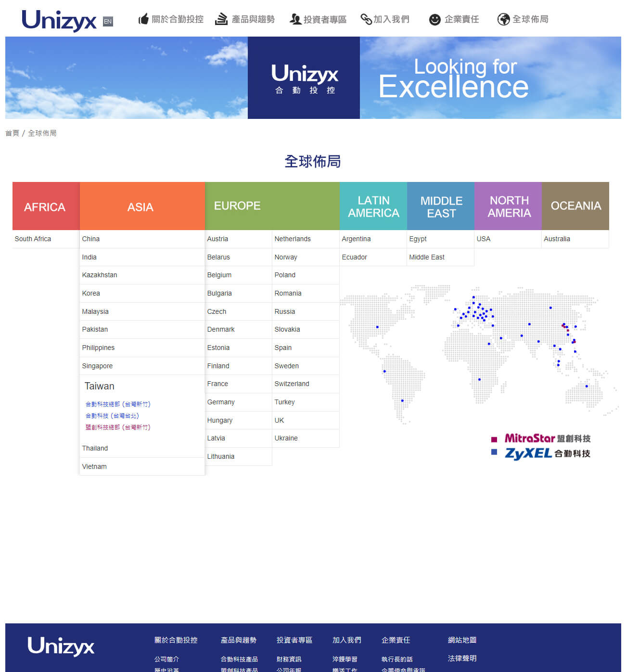Click the ZyXEL 合勤科技 legend logo
Screen dimensions: 626x672
[x=548, y=453]
